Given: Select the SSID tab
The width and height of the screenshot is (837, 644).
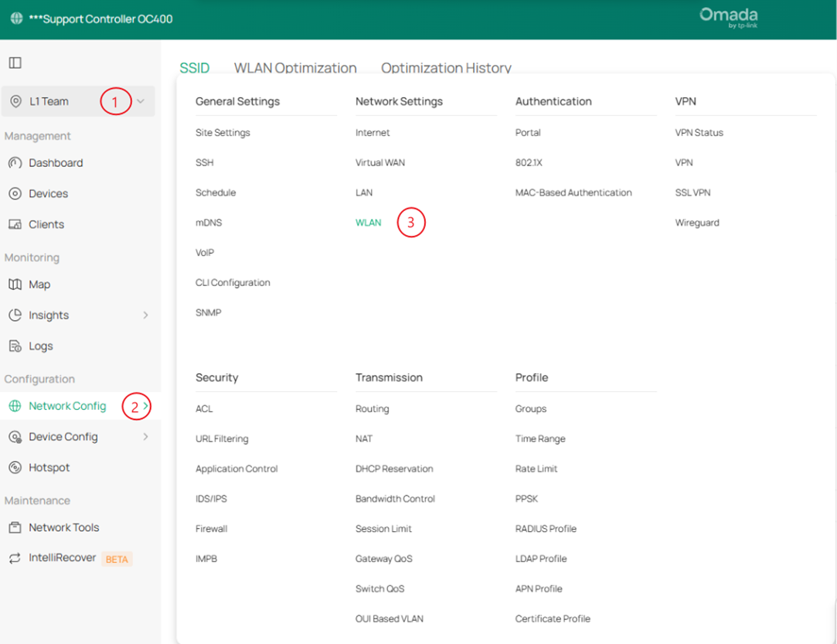Looking at the screenshot, I should click(x=195, y=68).
